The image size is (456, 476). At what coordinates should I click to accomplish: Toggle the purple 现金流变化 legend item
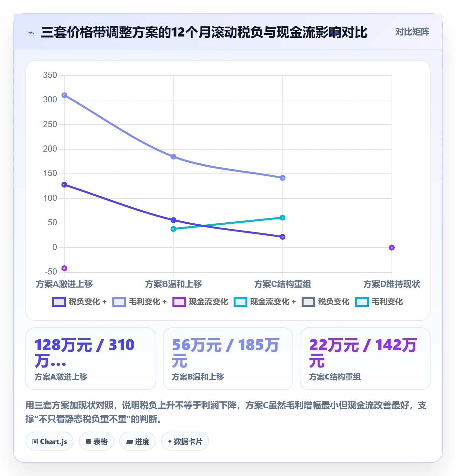(200, 302)
